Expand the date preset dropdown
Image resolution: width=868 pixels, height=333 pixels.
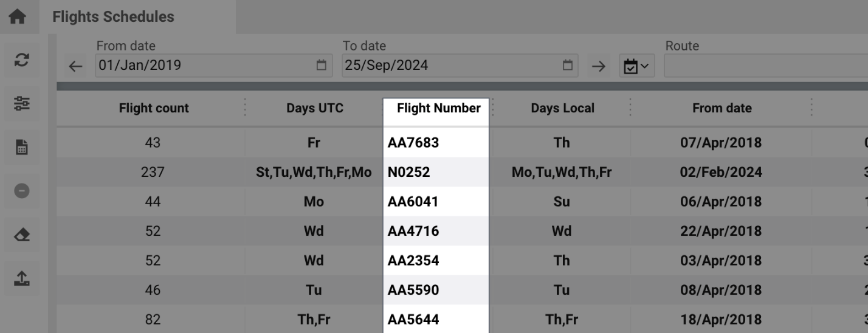(x=636, y=66)
